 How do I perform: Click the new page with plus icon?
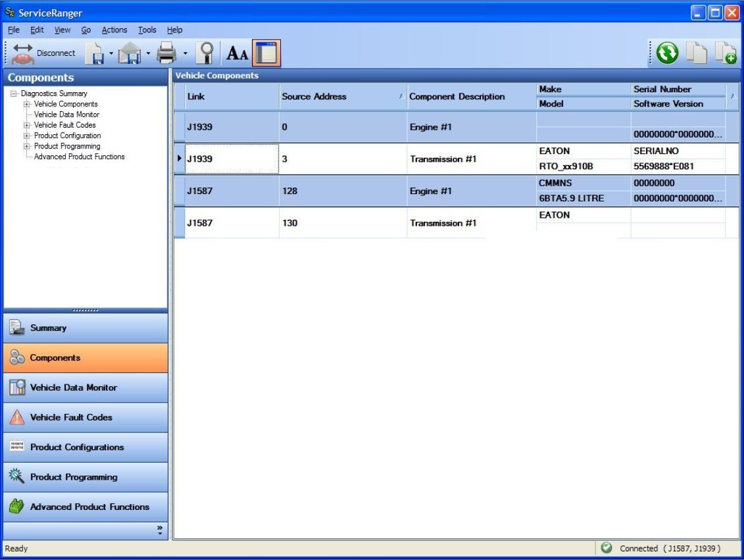pyautogui.click(x=726, y=53)
